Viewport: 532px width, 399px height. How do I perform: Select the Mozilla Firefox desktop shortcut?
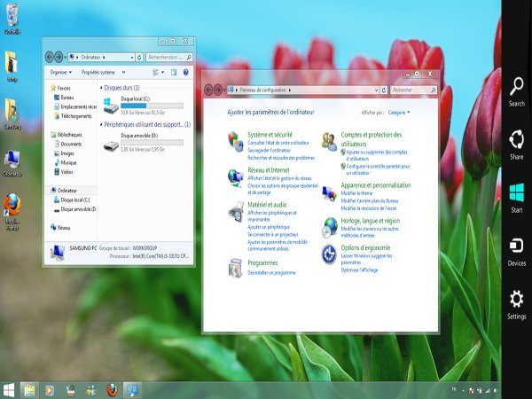12,212
